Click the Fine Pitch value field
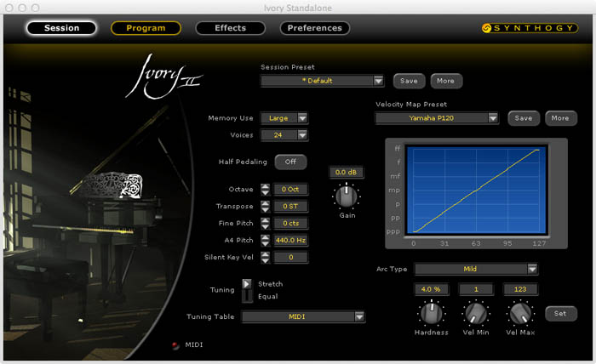 [x=291, y=224]
